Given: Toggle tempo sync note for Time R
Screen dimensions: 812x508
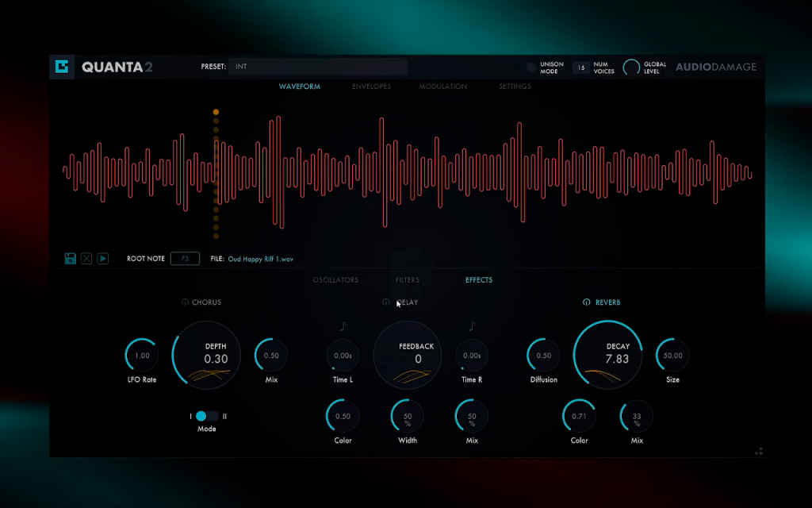Looking at the screenshot, I should [x=471, y=326].
